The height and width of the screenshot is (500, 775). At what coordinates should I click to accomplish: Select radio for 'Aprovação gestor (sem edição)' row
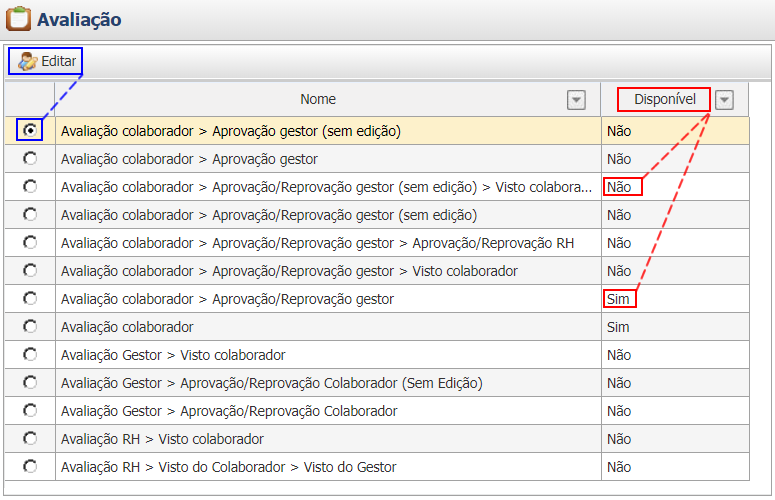[x=30, y=130]
